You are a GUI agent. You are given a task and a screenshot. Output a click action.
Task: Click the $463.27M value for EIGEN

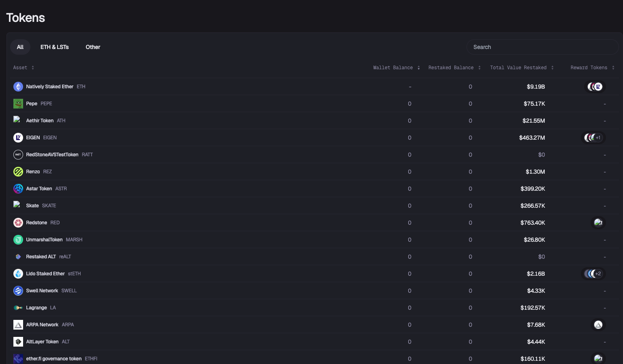pos(532,138)
